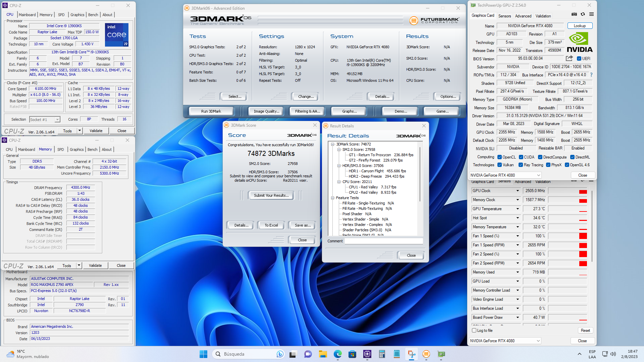Open the Advanced tab in top GPU-Z window

[523, 16]
